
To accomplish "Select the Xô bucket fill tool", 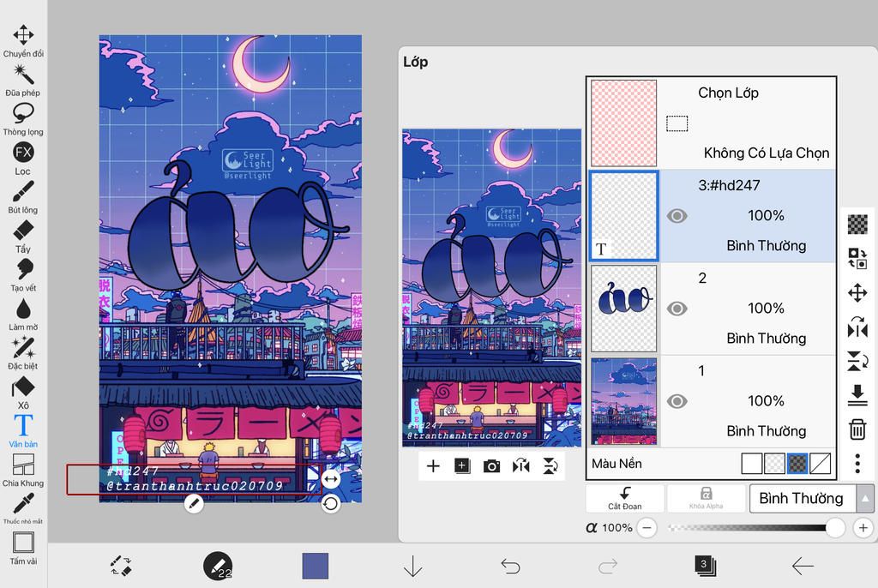I will tap(23, 393).
